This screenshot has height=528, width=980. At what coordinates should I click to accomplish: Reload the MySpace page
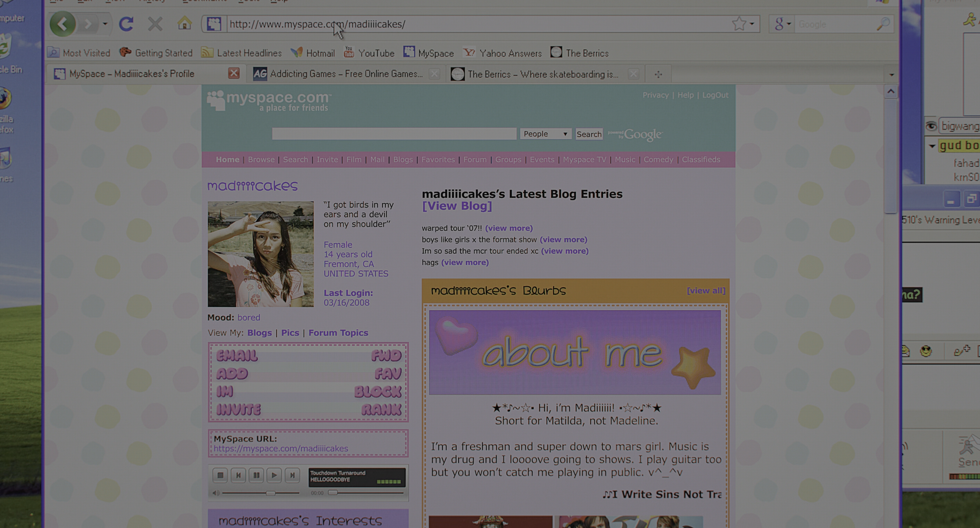pos(126,24)
